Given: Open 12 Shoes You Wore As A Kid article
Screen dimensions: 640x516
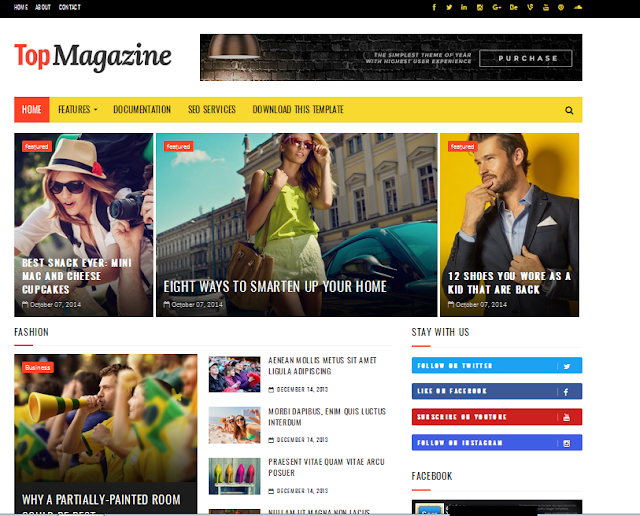Looking at the screenshot, I should click(x=509, y=282).
